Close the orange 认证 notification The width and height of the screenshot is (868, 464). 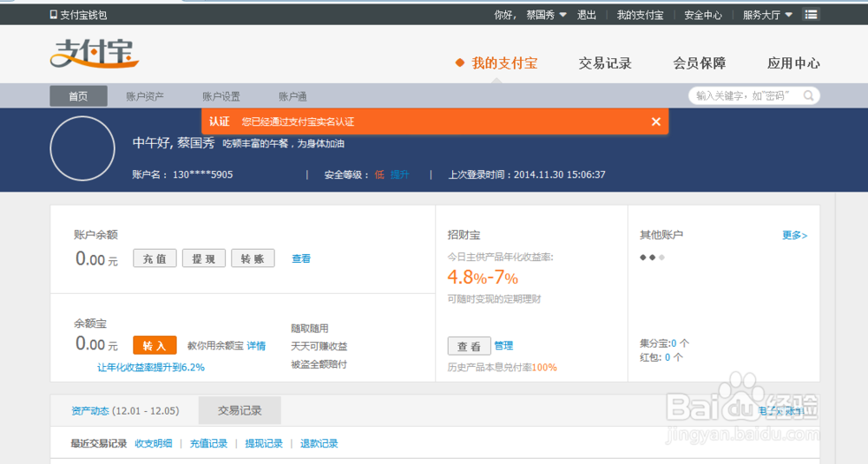656,121
